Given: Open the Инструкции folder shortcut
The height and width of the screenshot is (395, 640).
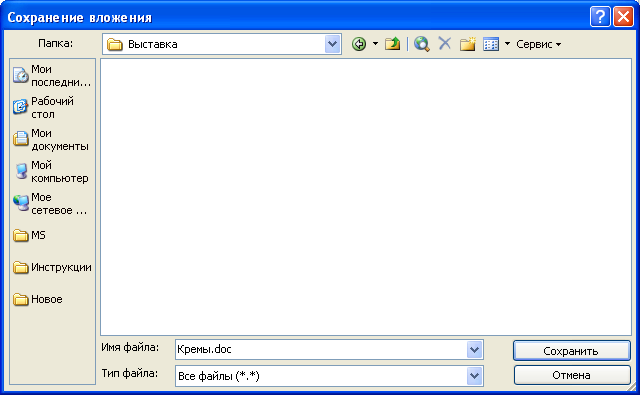Looking at the screenshot, I should pos(52,267).
